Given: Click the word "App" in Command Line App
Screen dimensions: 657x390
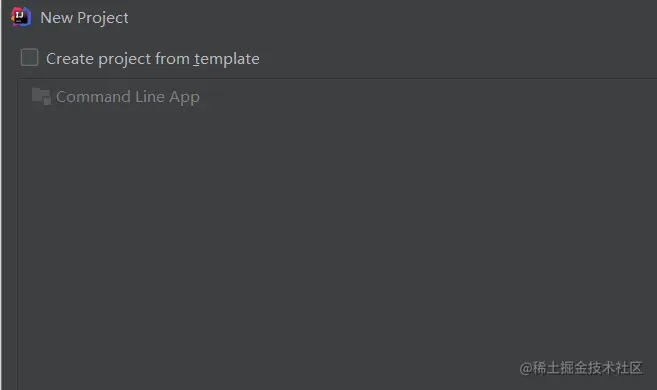Looking at the screenshot, I should pos(184,97).
